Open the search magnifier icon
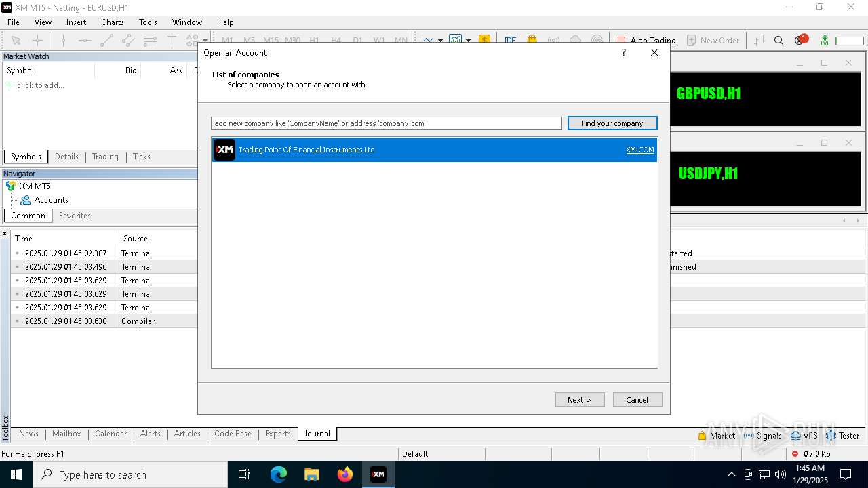 (x=779, y=40)
